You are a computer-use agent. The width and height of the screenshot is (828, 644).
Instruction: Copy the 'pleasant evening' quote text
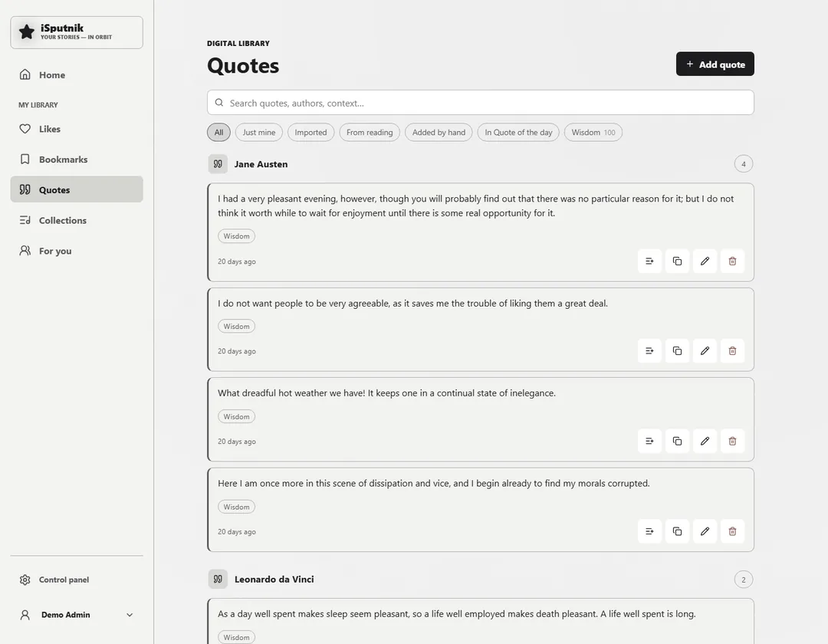point(677,261)
